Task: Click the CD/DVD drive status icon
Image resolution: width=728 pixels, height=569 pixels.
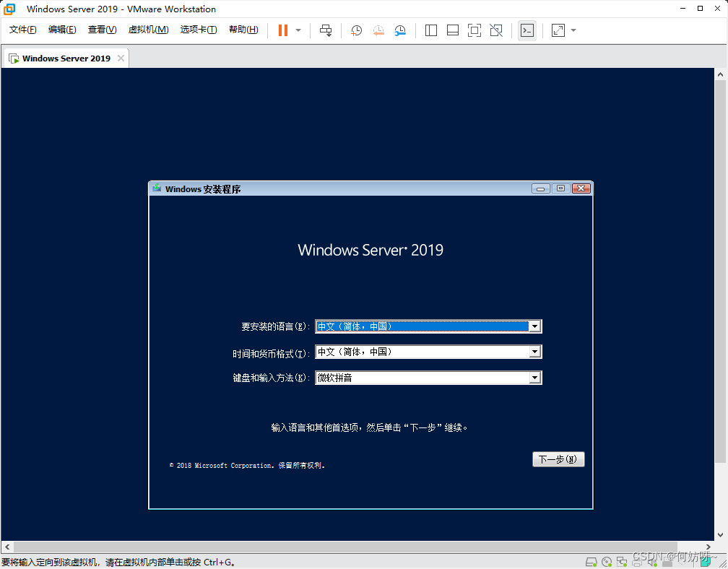Action: click(607, 562)
